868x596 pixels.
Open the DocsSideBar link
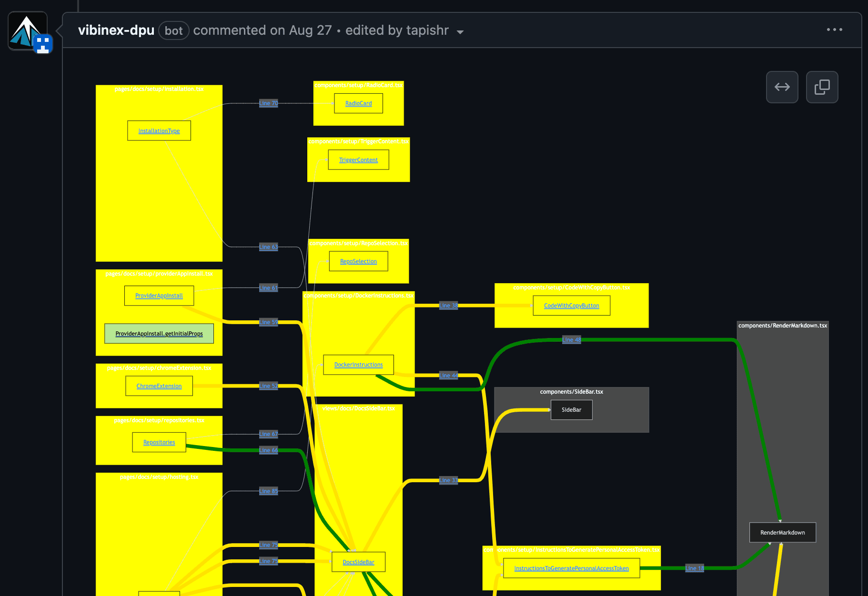pyautogui.click(x=358, y=562)
